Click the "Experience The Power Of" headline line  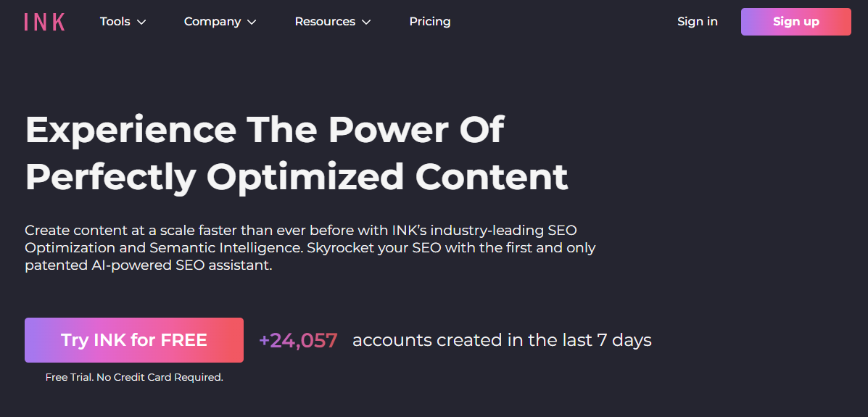tap(265, 131)
